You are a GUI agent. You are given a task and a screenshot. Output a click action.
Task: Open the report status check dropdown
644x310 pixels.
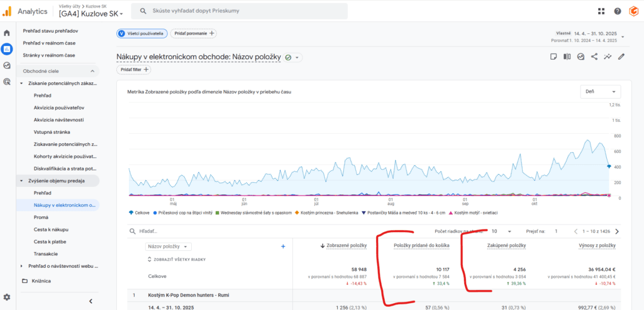coord(293,57)
